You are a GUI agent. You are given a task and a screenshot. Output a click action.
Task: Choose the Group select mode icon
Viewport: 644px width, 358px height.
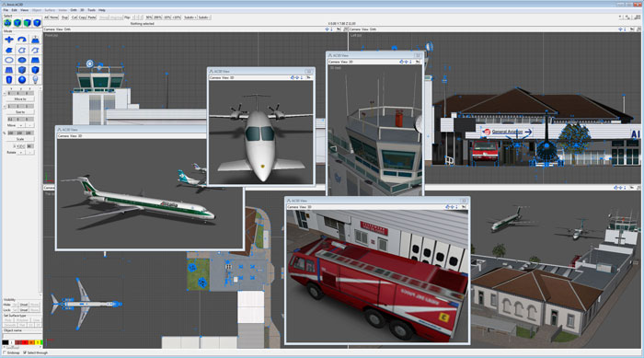point(7,23)
